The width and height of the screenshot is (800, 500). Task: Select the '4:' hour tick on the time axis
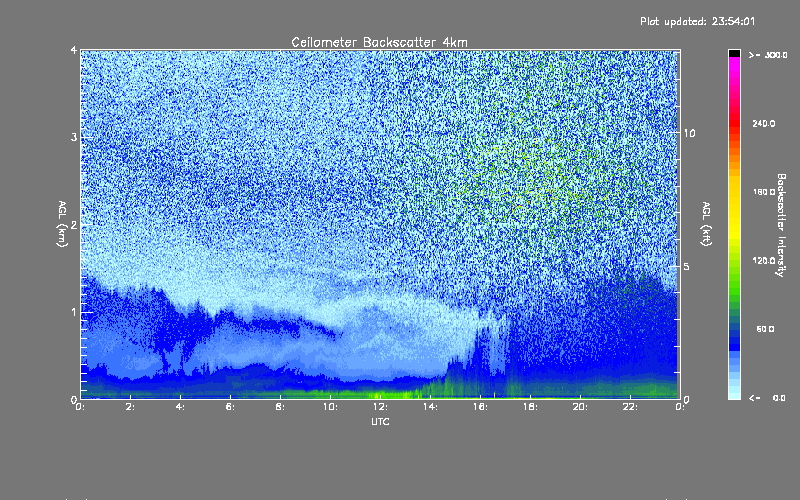tap(181, 407)
